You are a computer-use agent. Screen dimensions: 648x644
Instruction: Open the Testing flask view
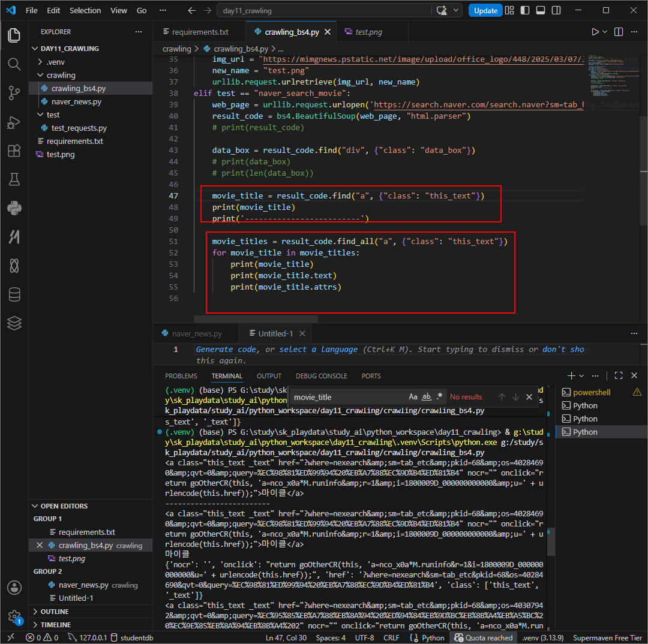(14, 179)
